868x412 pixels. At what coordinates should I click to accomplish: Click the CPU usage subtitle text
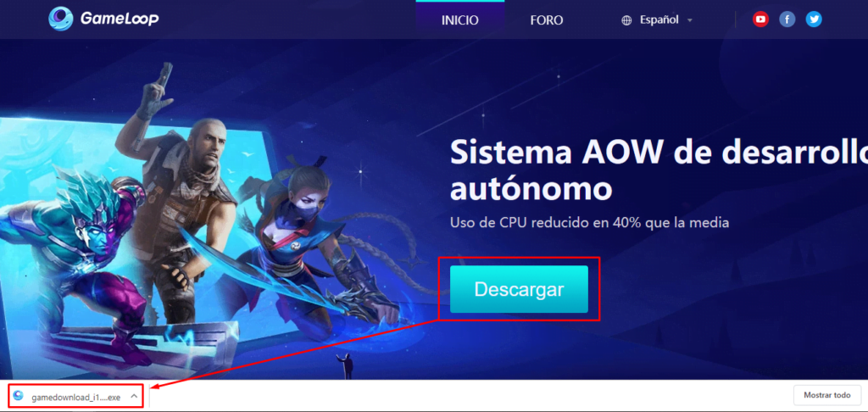[589, 223]
